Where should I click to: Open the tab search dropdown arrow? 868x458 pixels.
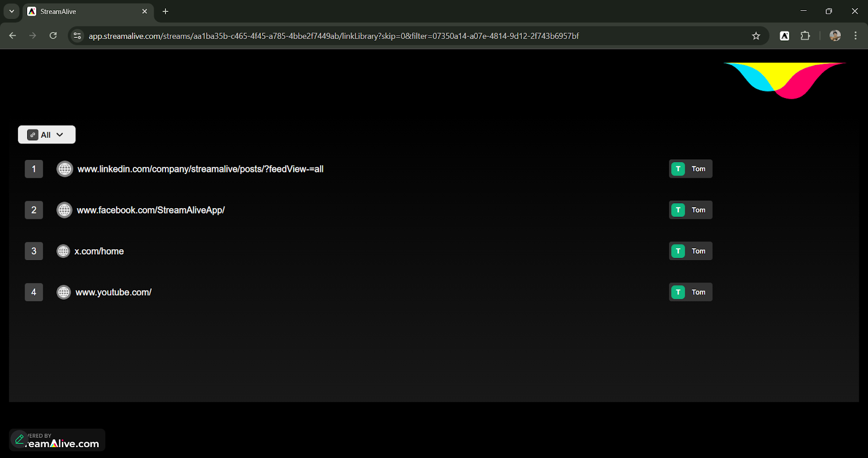[11, 11]
